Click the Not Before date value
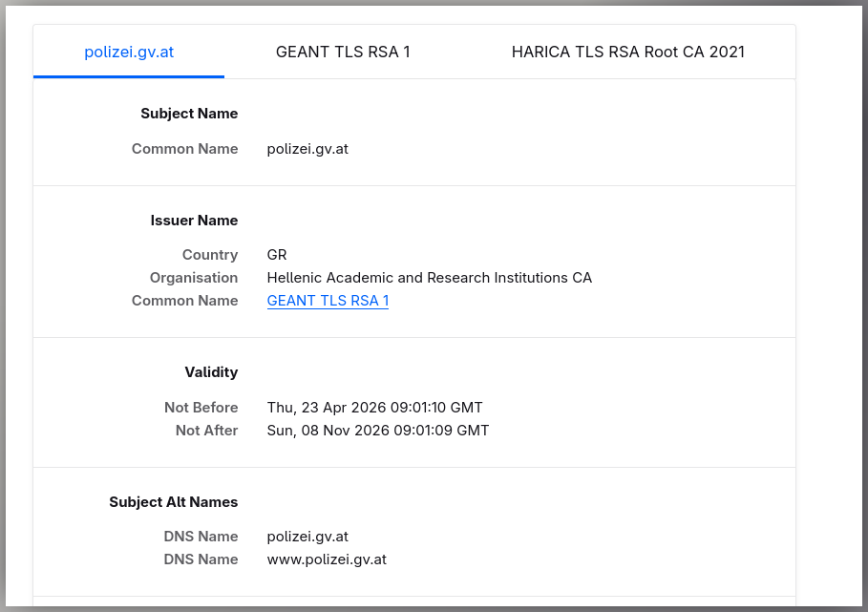 (x=374, y=408)
